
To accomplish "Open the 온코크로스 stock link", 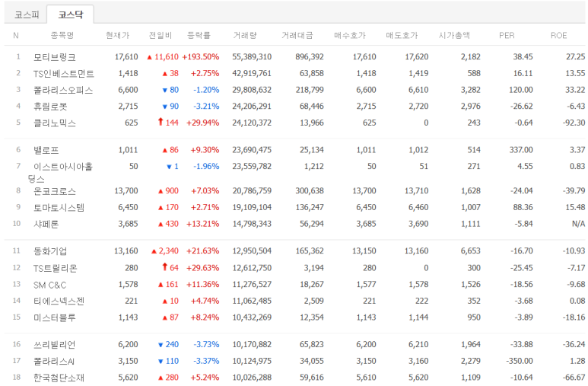I will [55, 191].
